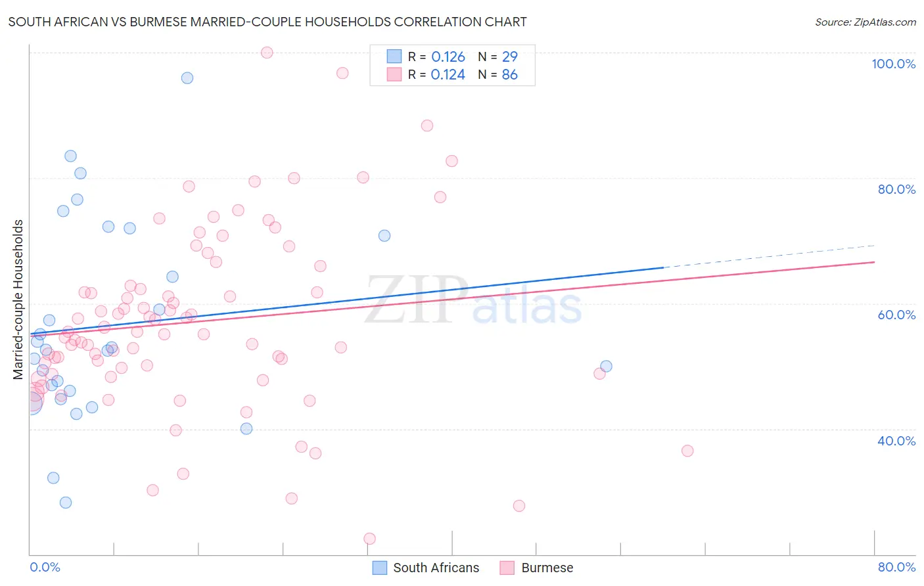Click the 100.0% y-axis tick label

point(893,64)
